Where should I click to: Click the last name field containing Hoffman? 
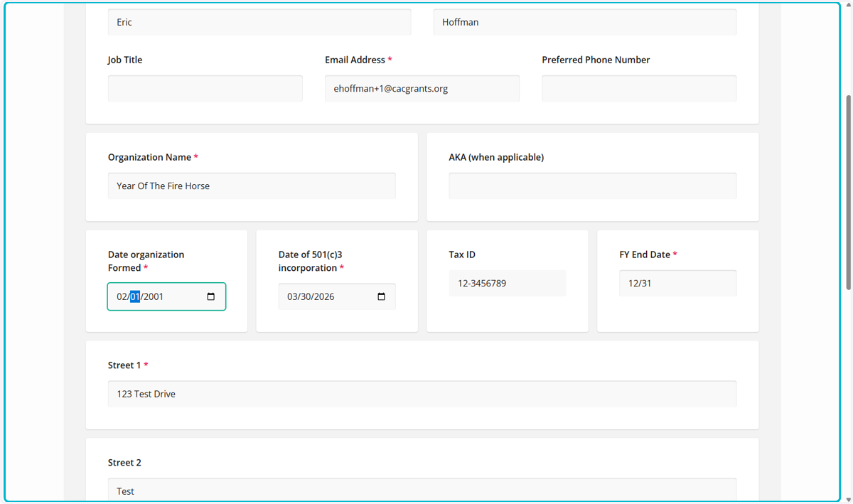pos(585,22)
